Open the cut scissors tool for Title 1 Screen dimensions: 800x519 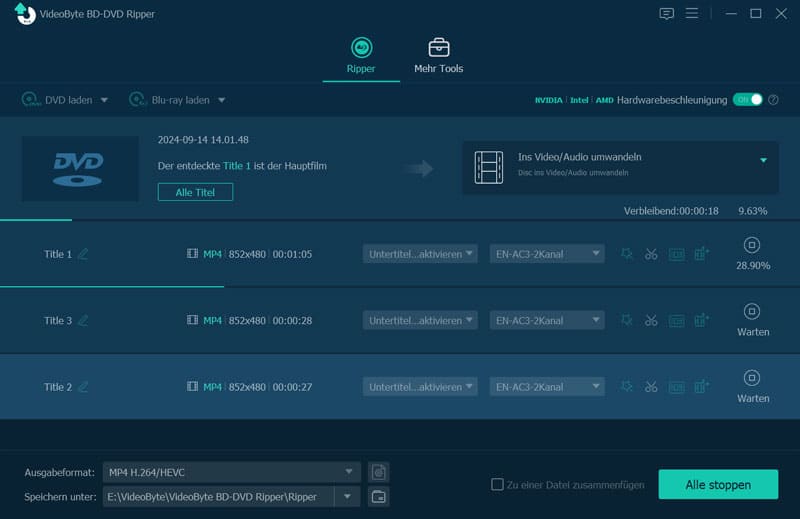click(651, 254)
